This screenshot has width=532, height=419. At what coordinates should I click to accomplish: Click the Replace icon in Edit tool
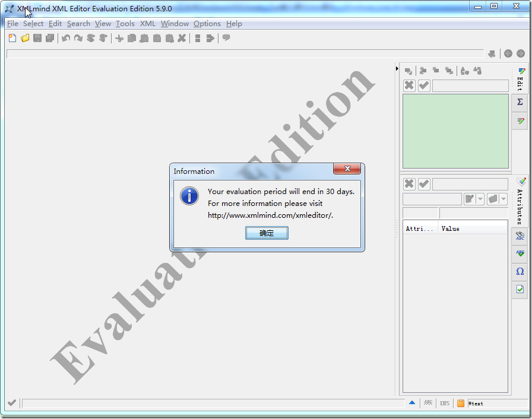408,71
